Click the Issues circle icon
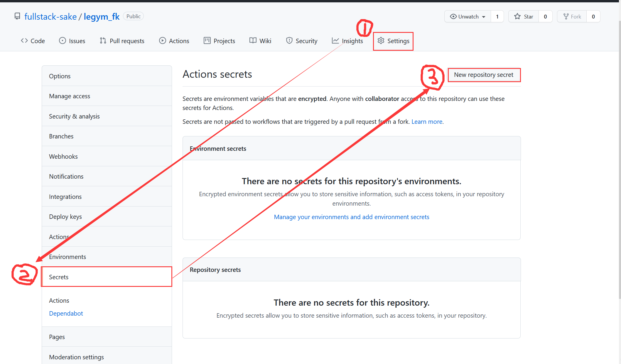This screenshot has height=364, width=621. pos(62,41)
